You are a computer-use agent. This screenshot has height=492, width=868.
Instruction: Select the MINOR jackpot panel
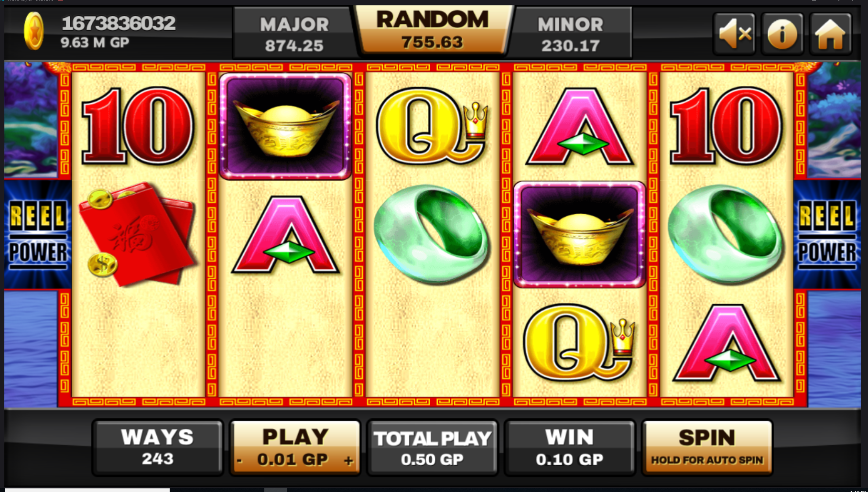tap(570, 33)
